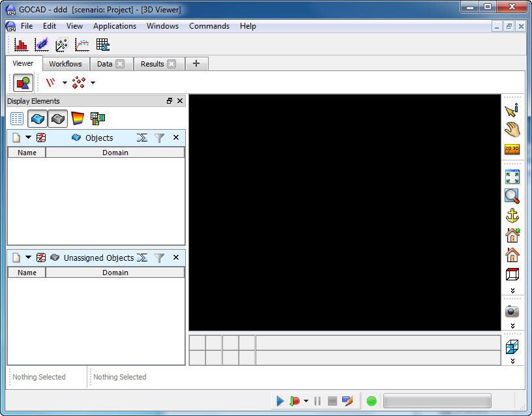
Task: Select the info pick arrow tool
Action: click(512, 110)
